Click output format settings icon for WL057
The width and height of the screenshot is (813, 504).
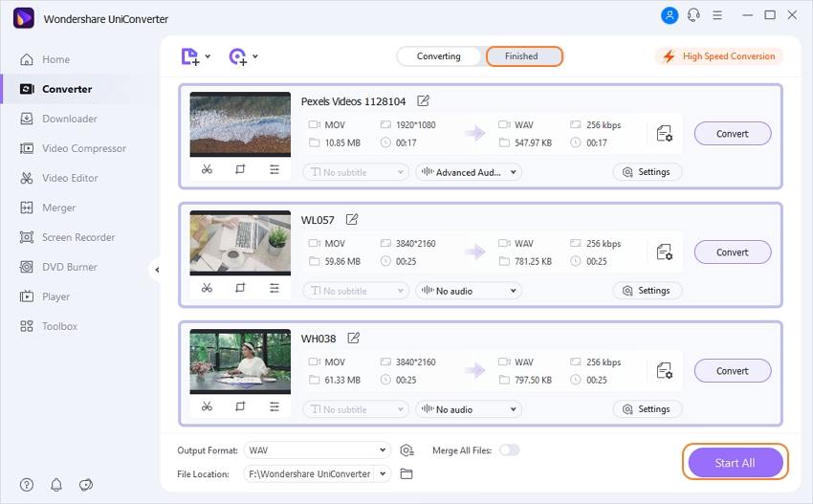point(664,252)
